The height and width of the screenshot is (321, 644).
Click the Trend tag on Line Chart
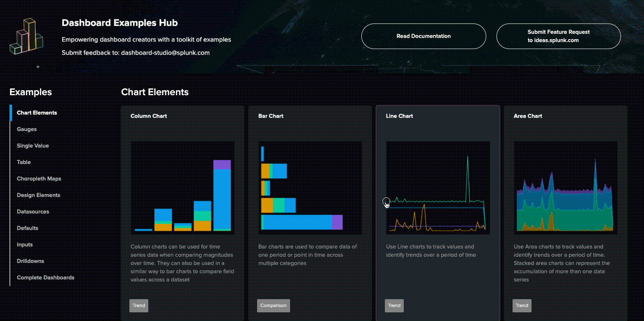pyautogui.click(x=394, y=305)
